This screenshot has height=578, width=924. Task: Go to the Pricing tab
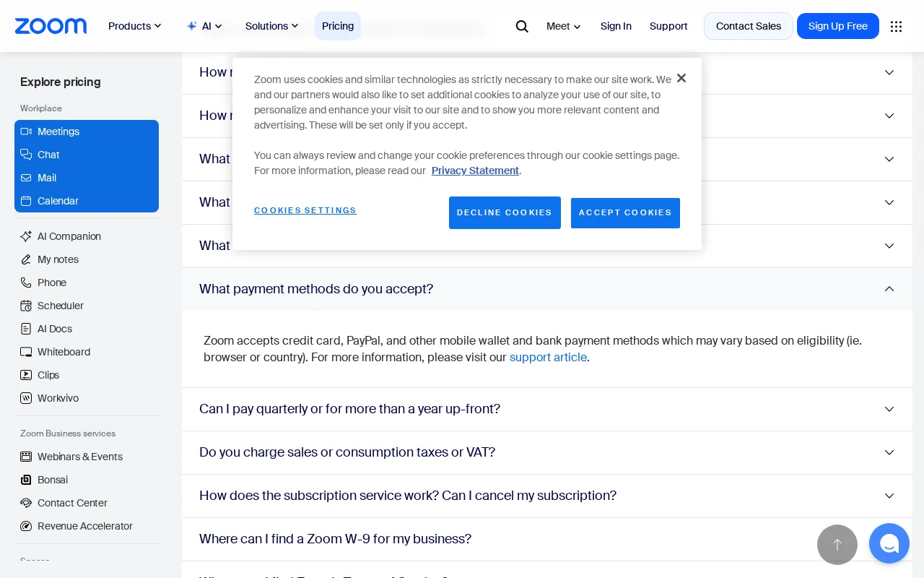pos(338,26)
